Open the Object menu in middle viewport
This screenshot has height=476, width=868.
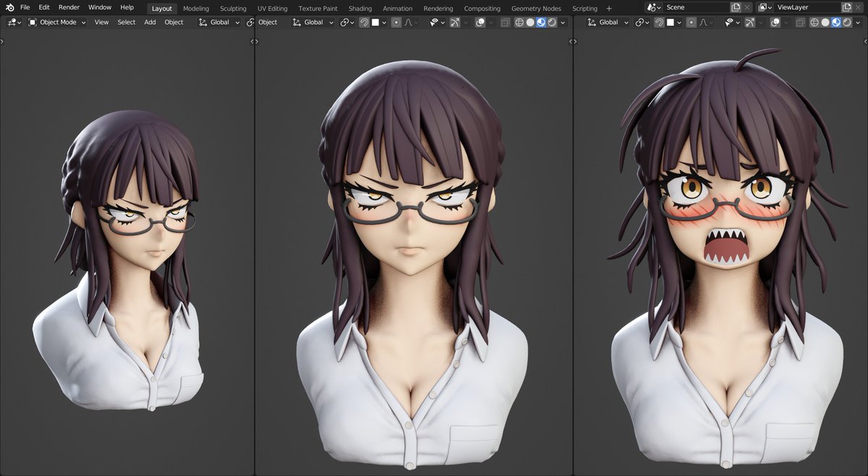268,22
